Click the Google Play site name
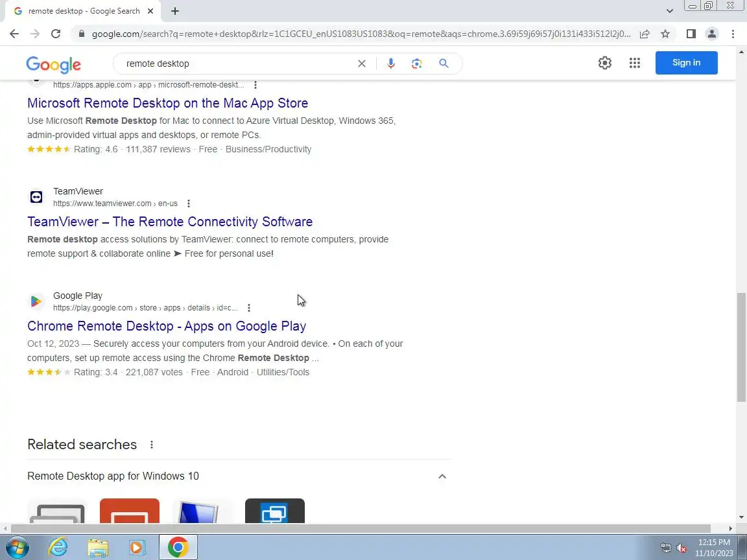Screen dimensions: 747x560 (78, 296)
